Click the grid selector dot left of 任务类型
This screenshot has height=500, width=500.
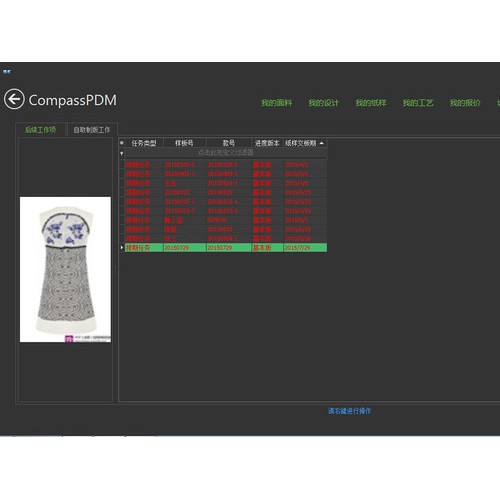click(x=122, y=143)
